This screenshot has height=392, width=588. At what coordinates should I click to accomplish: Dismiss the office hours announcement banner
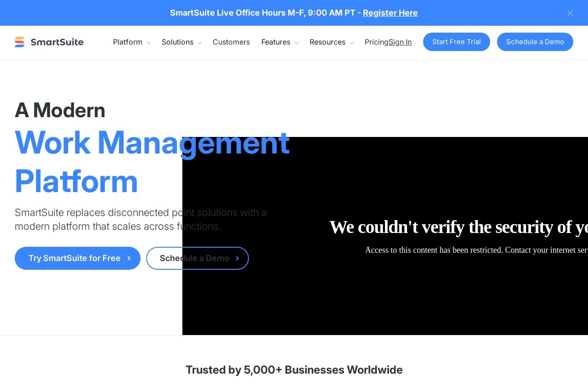pyautogui.click(x=570, y=13)
